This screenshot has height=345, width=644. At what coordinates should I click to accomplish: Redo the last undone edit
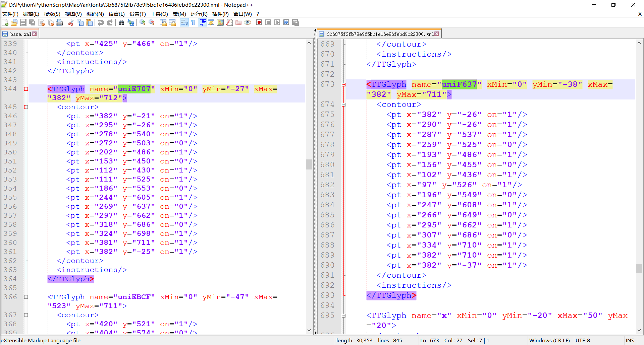point(110,23)
